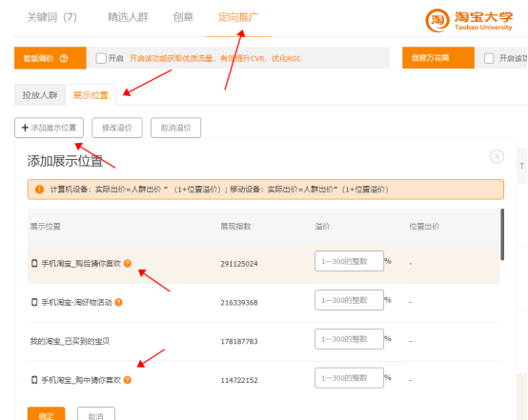Image resolution: width=528 pixels, height=420 pixels.
Task: Open help icon beside 手机淘宝_购中猜你喜欢
Action: [x=128, y=380]
